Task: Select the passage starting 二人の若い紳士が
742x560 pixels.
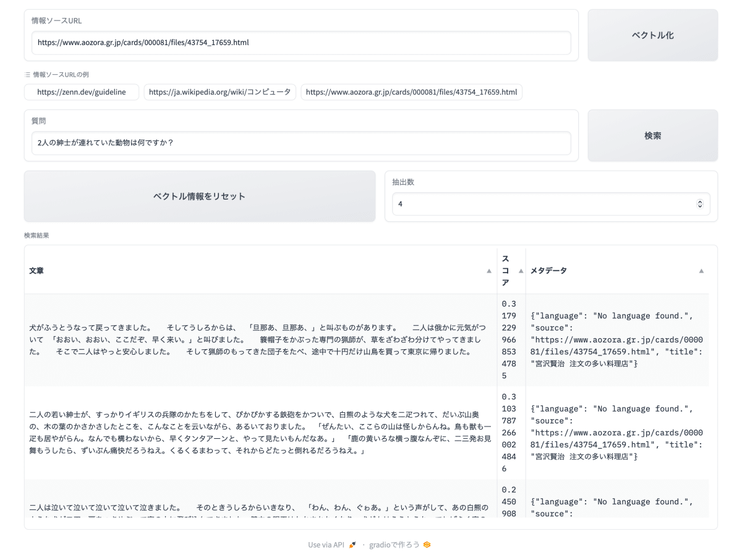Action: pyautogui.click(x=260, y=433)
